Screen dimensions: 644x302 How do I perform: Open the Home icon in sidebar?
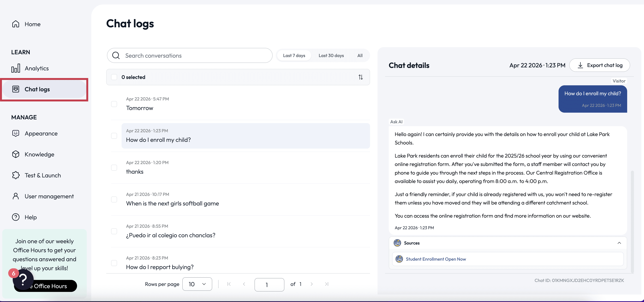(16, 24)
